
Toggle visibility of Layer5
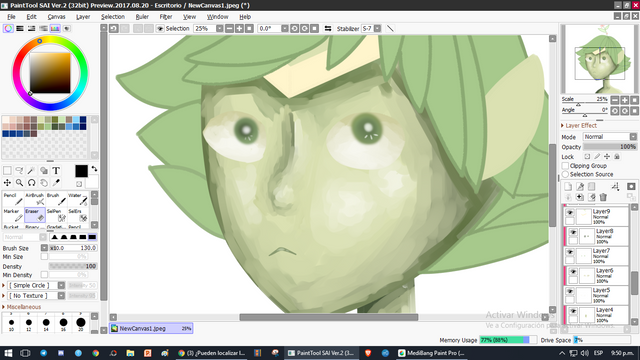[x=570, y=291]
